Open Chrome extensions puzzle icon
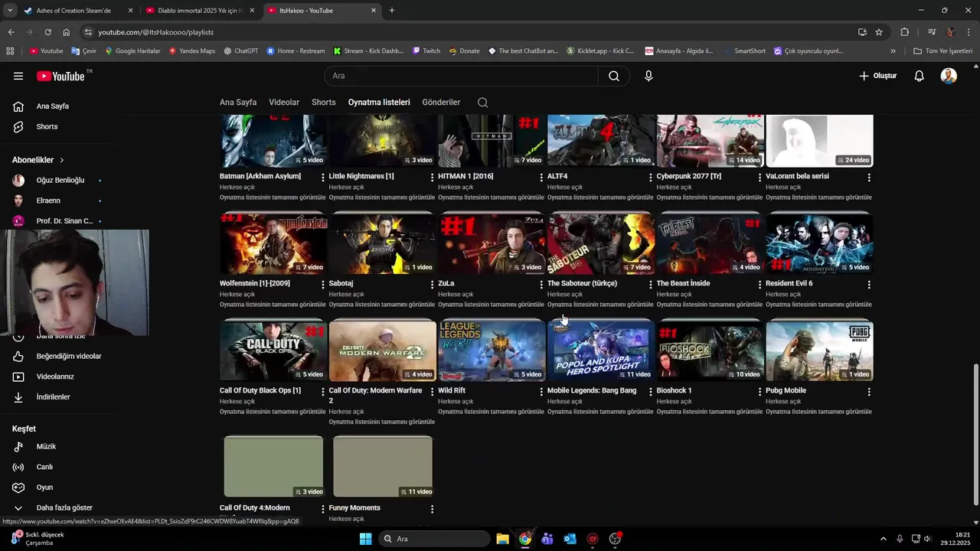This screenshot has height=551, width=980. click(x=904, y=32)
